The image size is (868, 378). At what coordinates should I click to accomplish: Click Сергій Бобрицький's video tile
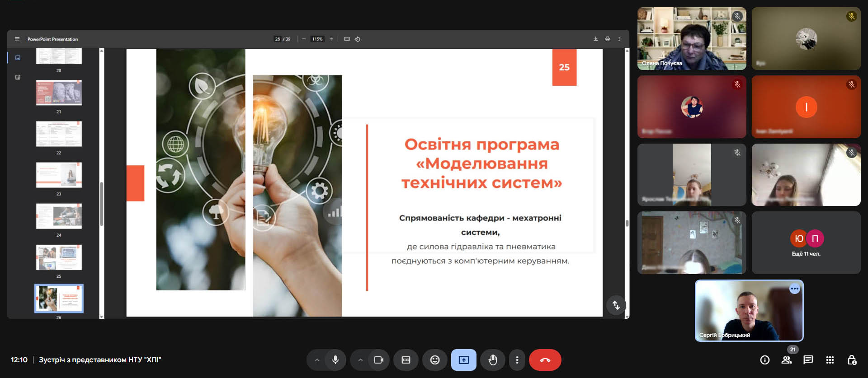coord(749,311)
